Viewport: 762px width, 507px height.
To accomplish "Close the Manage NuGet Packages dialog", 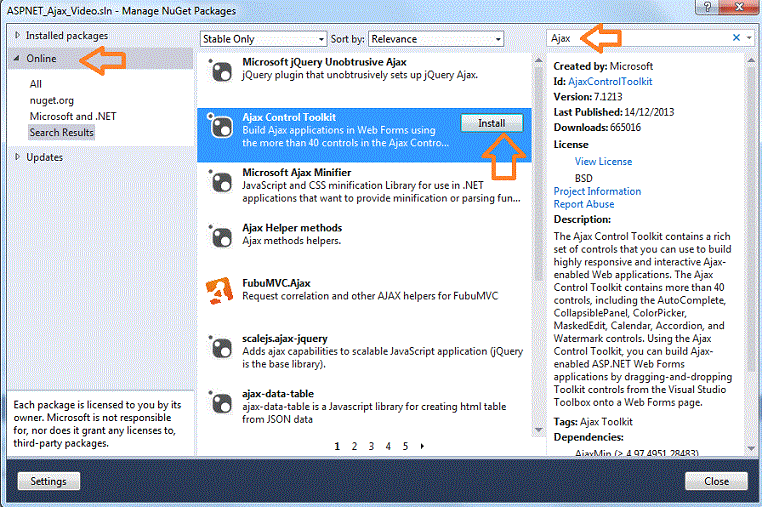I will 716,481.
